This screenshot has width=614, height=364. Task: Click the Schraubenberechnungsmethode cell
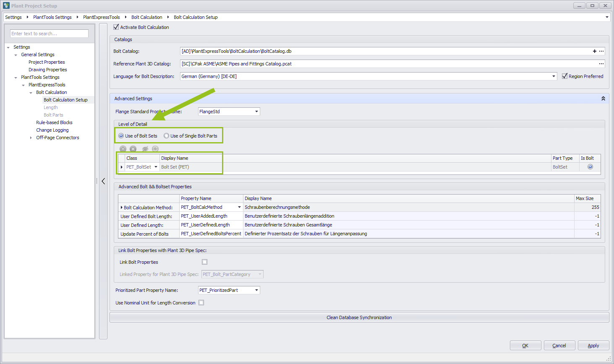pos(408,207)
